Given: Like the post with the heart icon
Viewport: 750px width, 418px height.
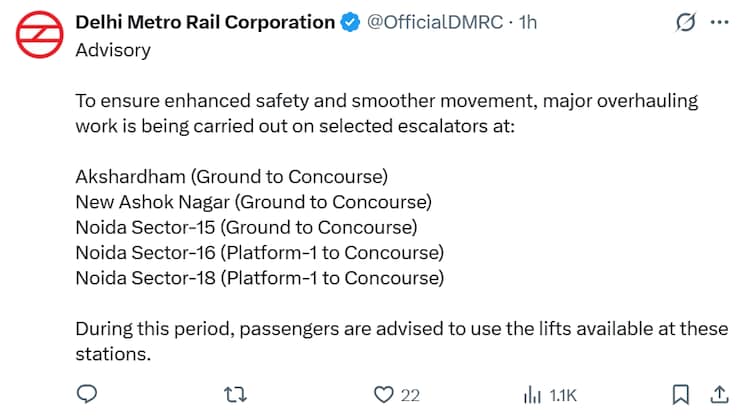Looking at the screenshot, I should click(x=384, y=394).
